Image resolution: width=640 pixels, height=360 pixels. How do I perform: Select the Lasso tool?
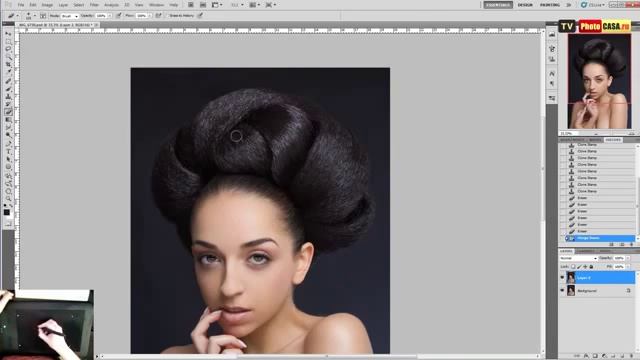(8, 49)
